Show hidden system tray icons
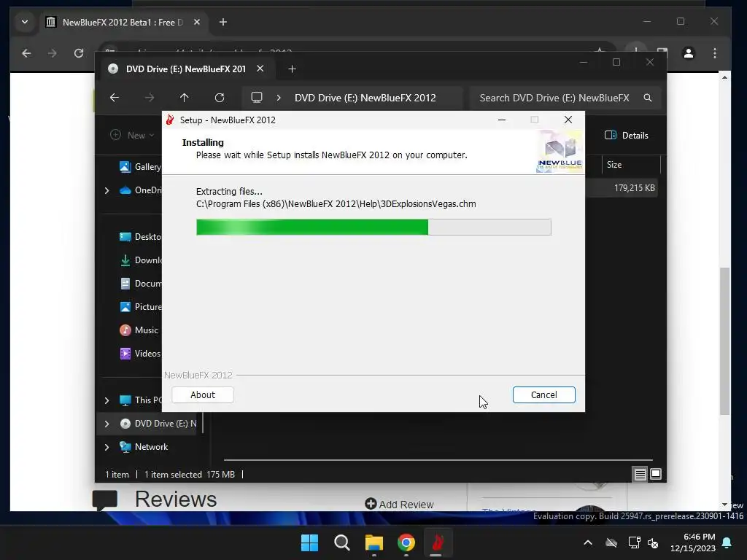The height and width of the screenshot is (560, 747). click(x=588, y=542)
